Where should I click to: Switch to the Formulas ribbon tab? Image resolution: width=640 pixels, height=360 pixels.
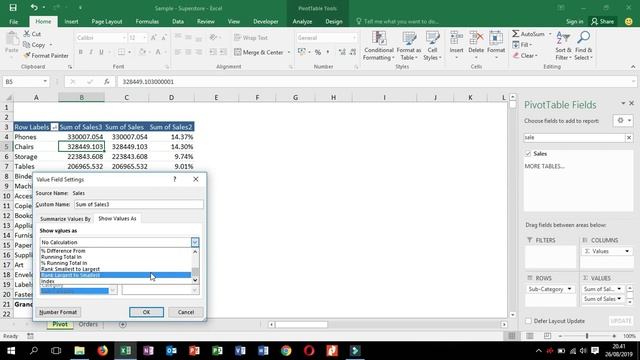coord(147,21)
